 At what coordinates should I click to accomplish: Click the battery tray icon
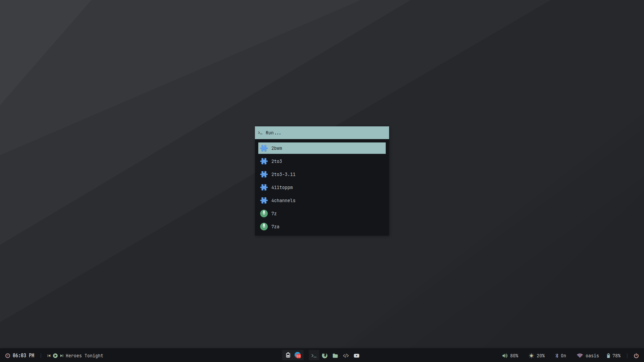click(x=288, y=355)
